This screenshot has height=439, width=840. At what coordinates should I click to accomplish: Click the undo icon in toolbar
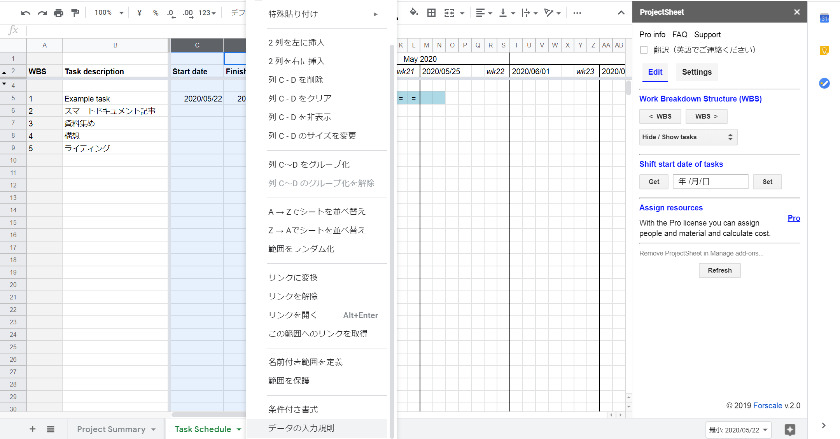(25, 12)
